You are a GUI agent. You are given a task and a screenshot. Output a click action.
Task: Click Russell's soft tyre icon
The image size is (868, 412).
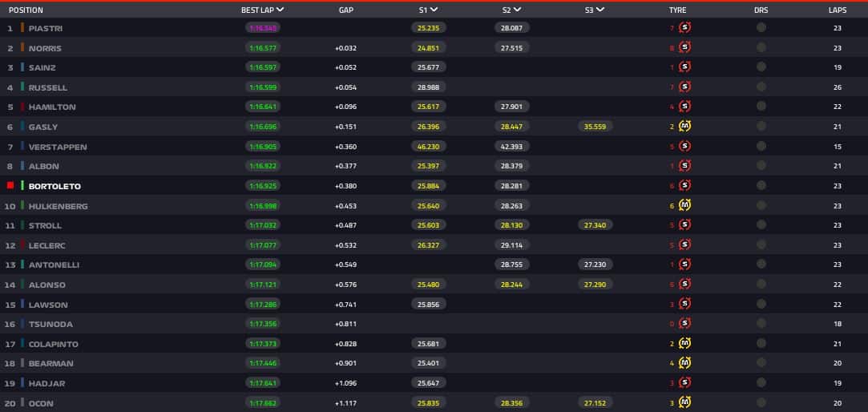click(684, 87)
